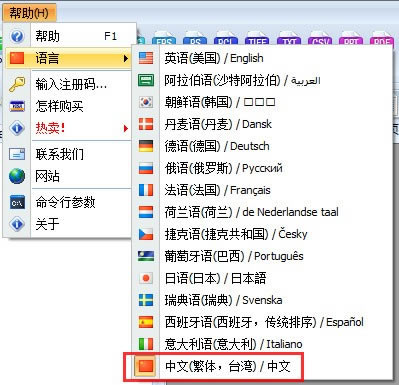The width and height of the screenshot is (399, 385).
Task: Click the TXT file format toolbar icon
Action: (289, 39)
